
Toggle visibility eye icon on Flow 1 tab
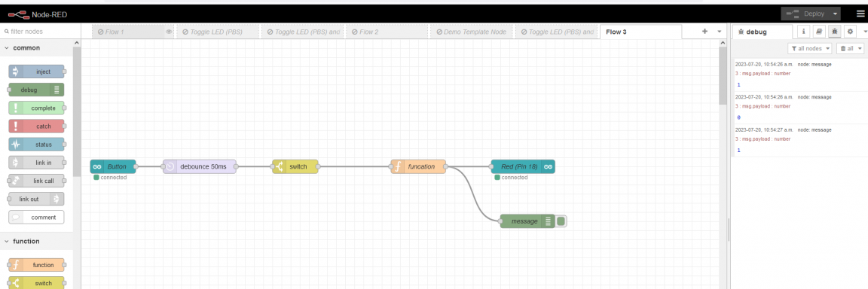169,32
